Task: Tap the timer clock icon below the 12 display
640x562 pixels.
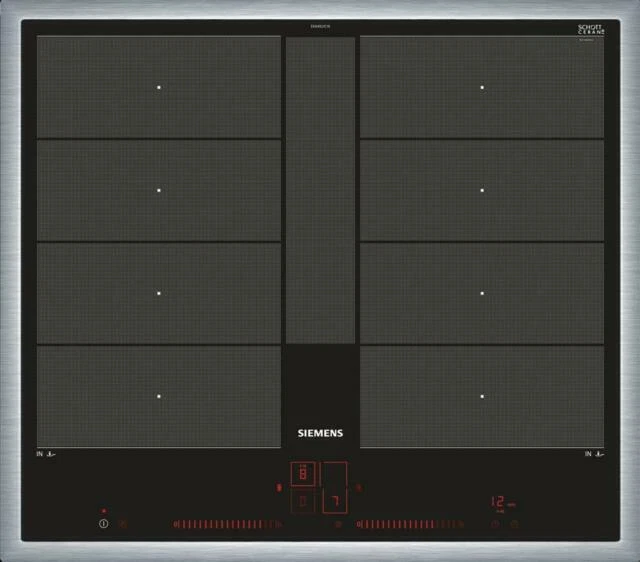Action: [x=495, y=524]
